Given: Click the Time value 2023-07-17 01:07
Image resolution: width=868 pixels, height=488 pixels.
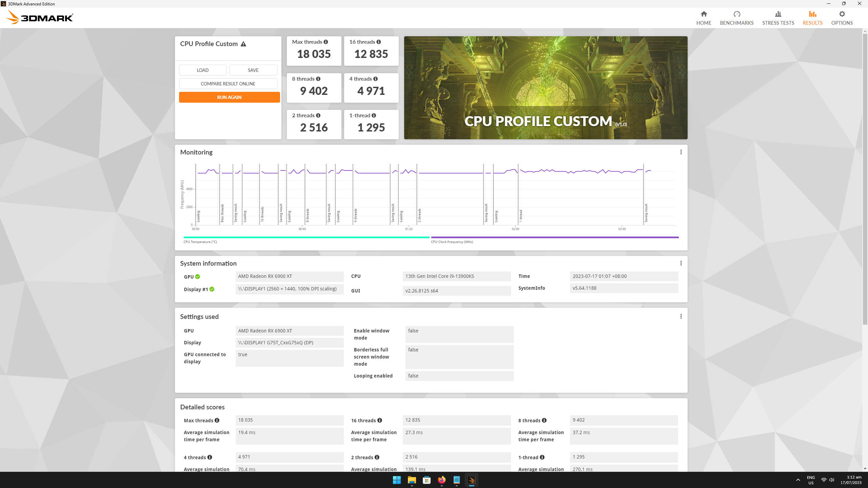Looking at the screenshot, I should [624, 277].
